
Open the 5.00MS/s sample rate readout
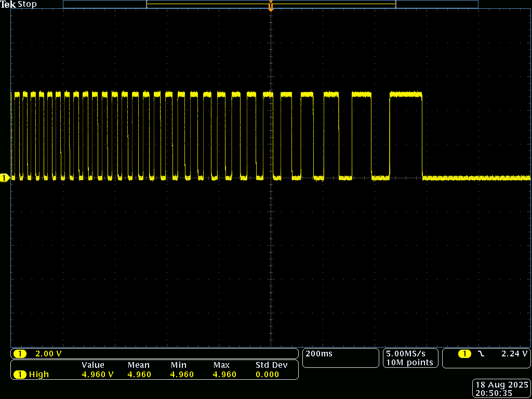click(410, 354)
